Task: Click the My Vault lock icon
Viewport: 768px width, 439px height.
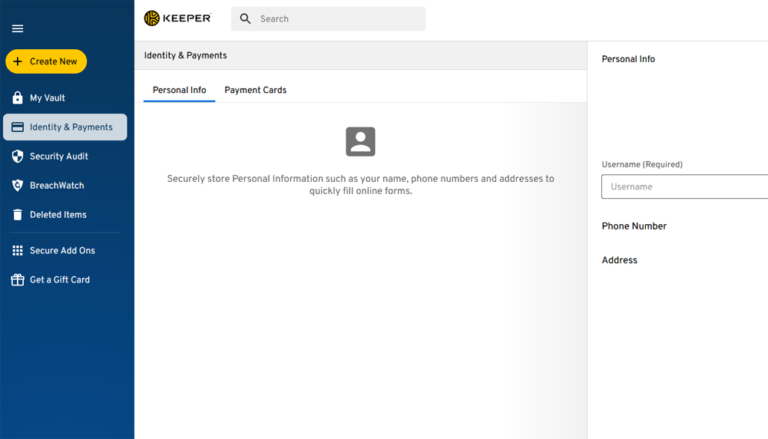Action: 17,98
